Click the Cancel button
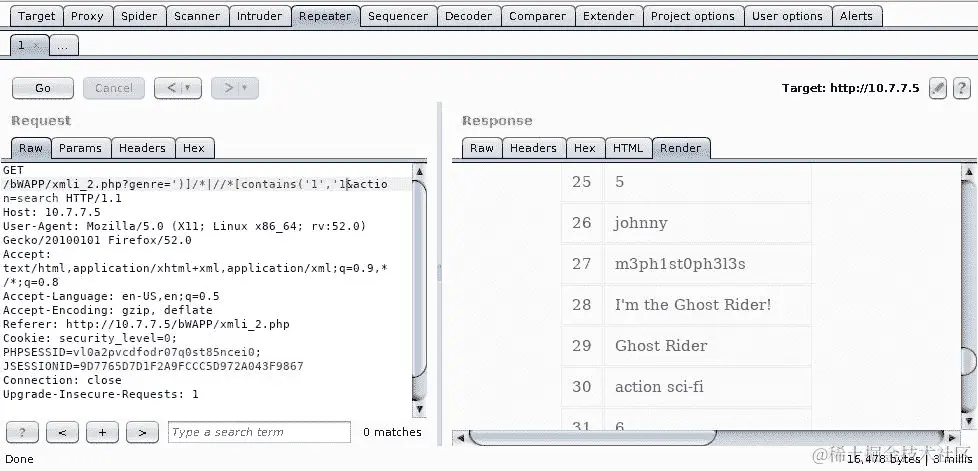The height and width of the screenshot is (471, 978). pos(114,88)
